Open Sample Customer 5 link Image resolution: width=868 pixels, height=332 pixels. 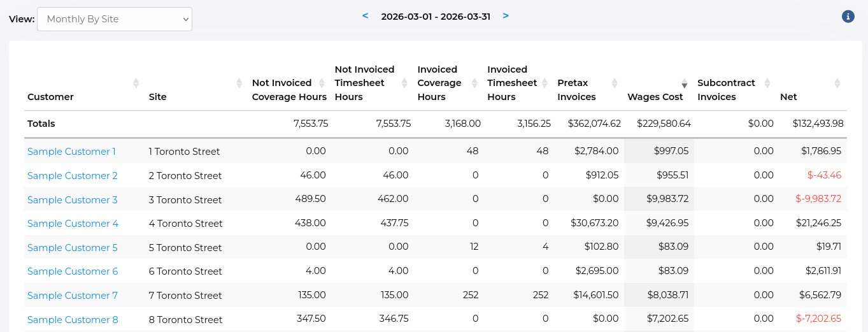point(72,248)
